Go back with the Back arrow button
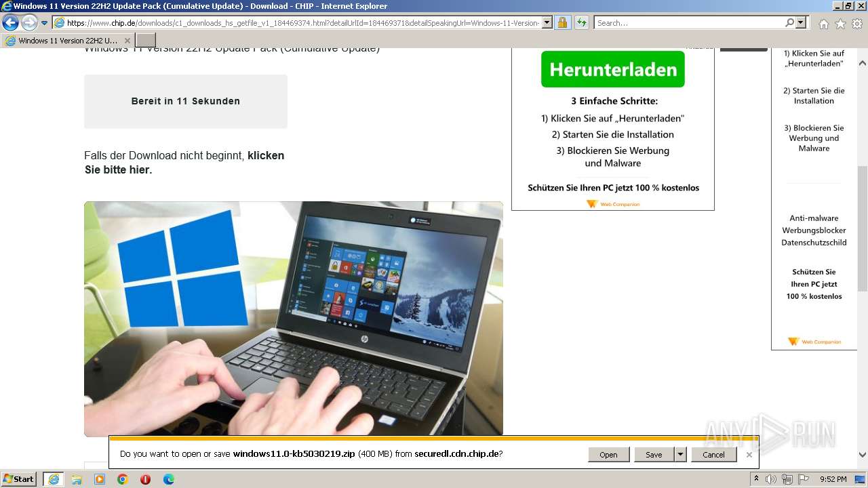Image resolution: width=868 pixels, height=488 pixels. point(10,23)
